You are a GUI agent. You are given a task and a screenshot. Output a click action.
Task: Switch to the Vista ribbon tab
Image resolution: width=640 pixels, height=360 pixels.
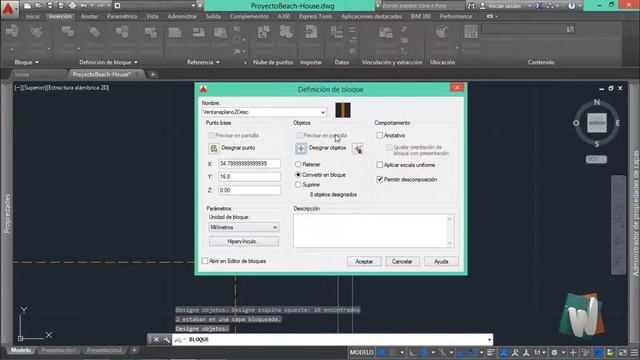pyautogui.click(x=152, y=16)
